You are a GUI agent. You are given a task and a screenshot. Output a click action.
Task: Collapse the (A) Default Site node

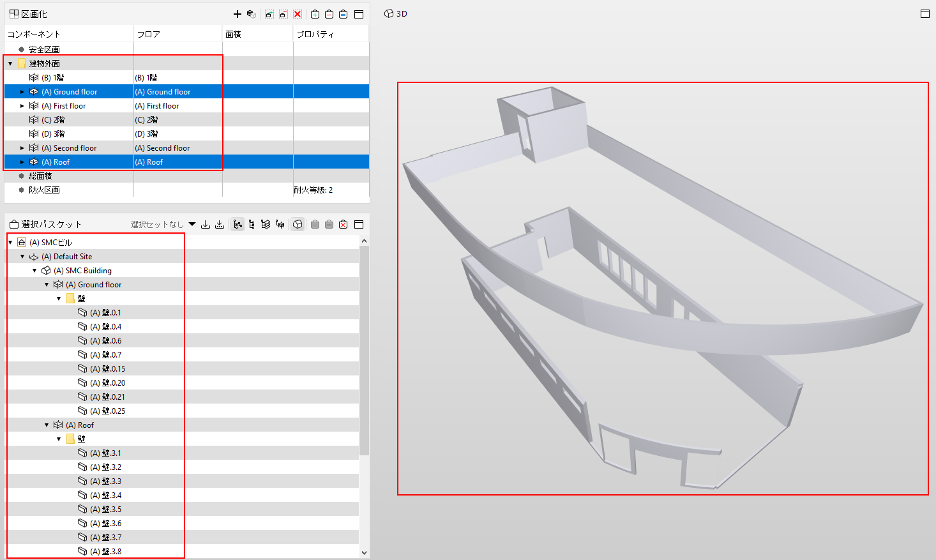tap(22, 257)
